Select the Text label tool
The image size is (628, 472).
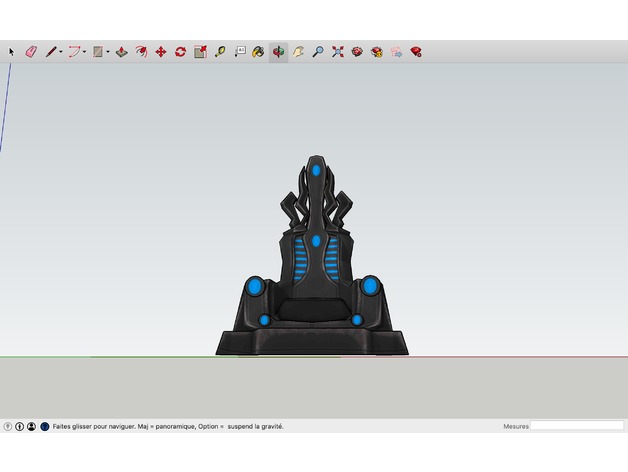(x=240, y=52)
